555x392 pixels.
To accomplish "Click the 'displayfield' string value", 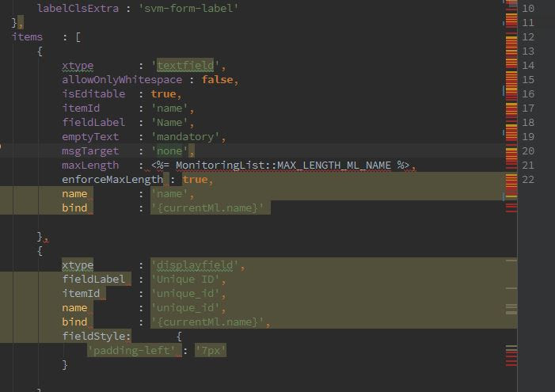I will pos(195,265).
